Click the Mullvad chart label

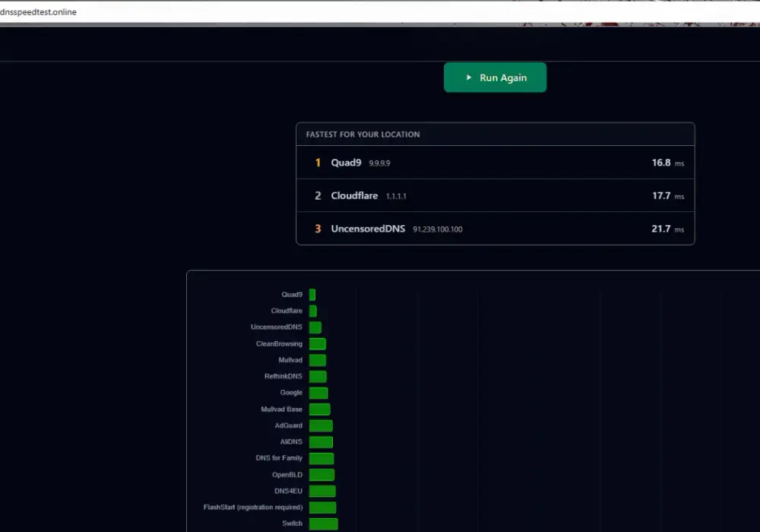point(290,360)
